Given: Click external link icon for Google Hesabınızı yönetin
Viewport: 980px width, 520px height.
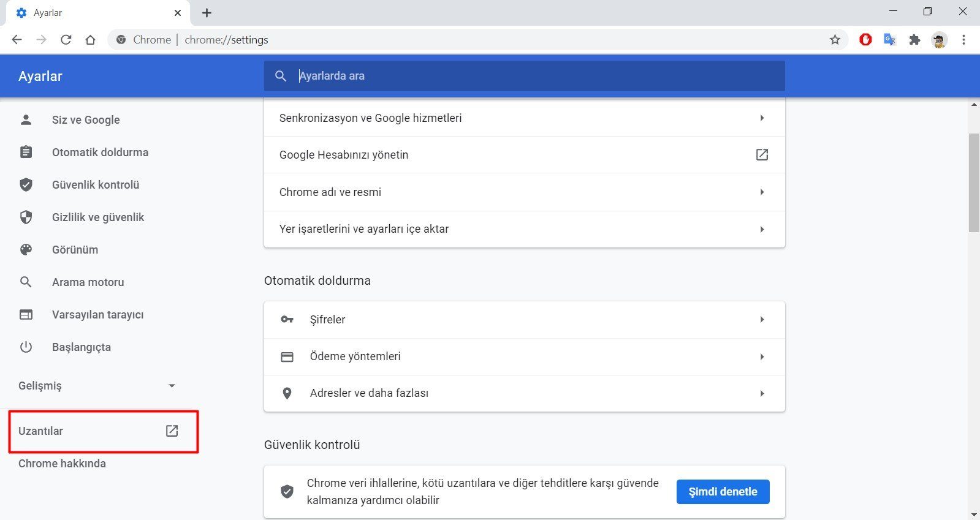Looking at the screenshot, I should (x=762, y=155).
